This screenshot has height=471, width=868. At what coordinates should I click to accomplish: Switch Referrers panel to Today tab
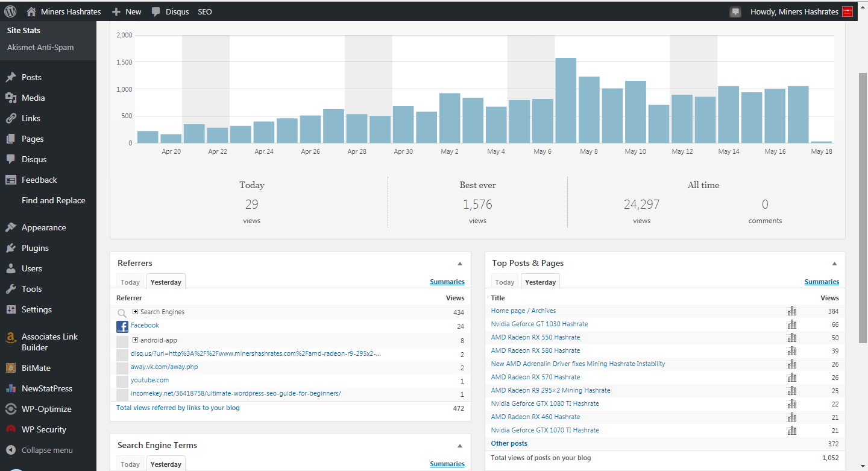(x=130, y=282)
